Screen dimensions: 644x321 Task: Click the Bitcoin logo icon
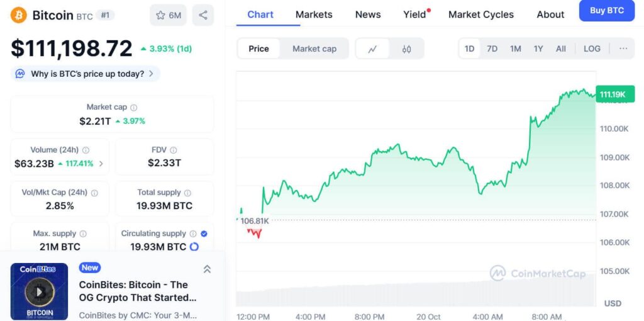(x=19, y=15)
